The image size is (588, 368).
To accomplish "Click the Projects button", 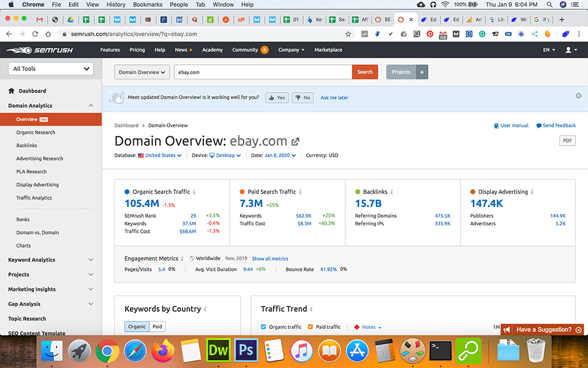I will [x=401, y=72].
